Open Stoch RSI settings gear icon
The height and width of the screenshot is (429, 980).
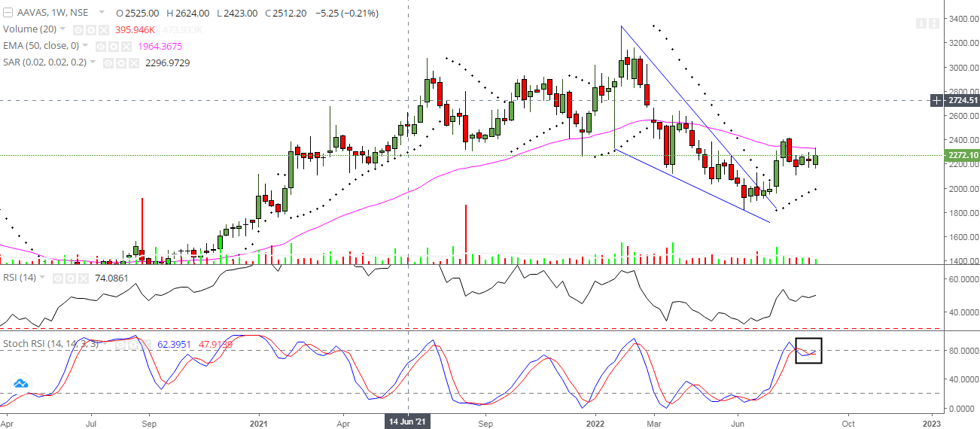(x=134, y=344)
